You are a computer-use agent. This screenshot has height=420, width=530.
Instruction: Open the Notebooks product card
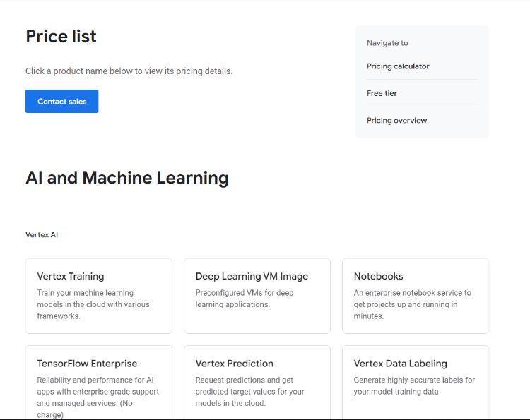(x=416, y=296)
